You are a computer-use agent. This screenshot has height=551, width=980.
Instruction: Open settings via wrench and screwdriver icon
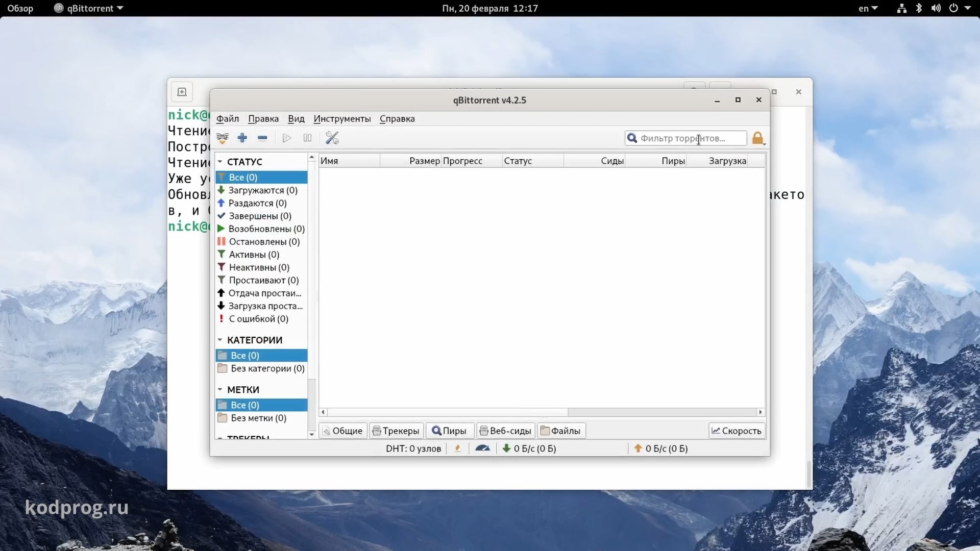[x=332, y=138]
